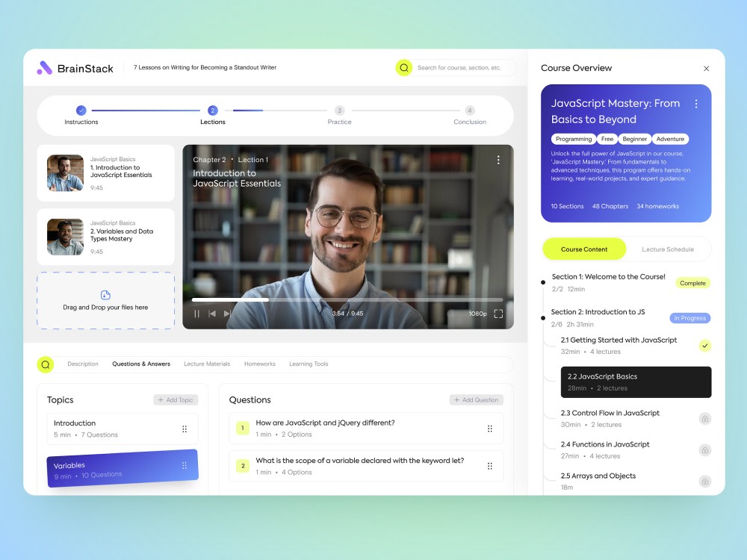Click drag handle on Introduction topic
The width and height of the screenshot is (747, 560).
[x=185, y=429]
